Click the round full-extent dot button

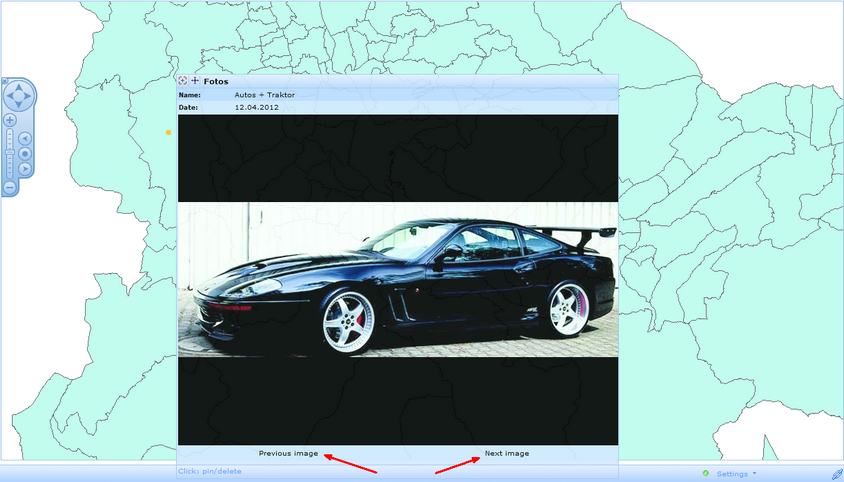[25, 153]
